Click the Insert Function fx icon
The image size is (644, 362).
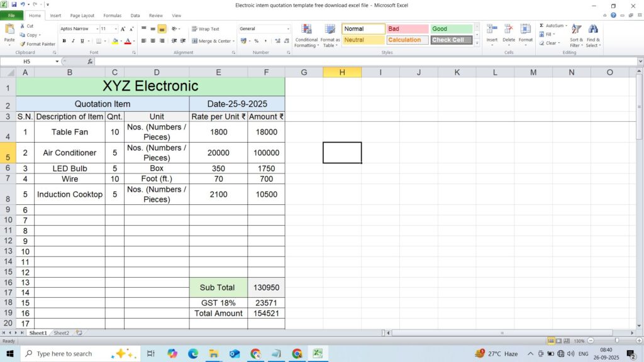(x=90, y=62)
